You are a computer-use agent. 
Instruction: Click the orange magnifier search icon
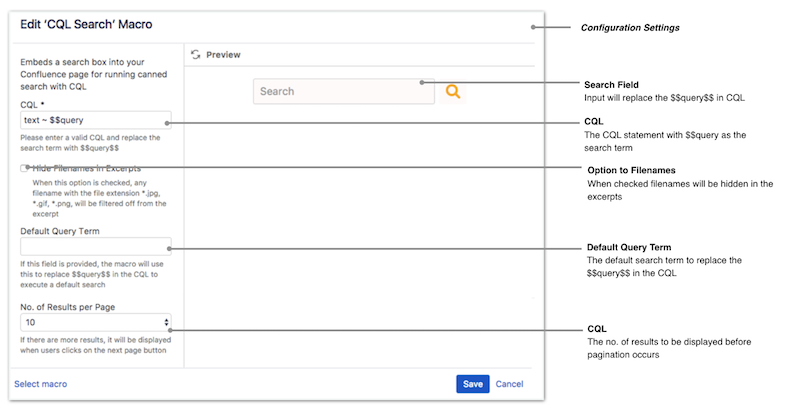(x=452, y=91)
